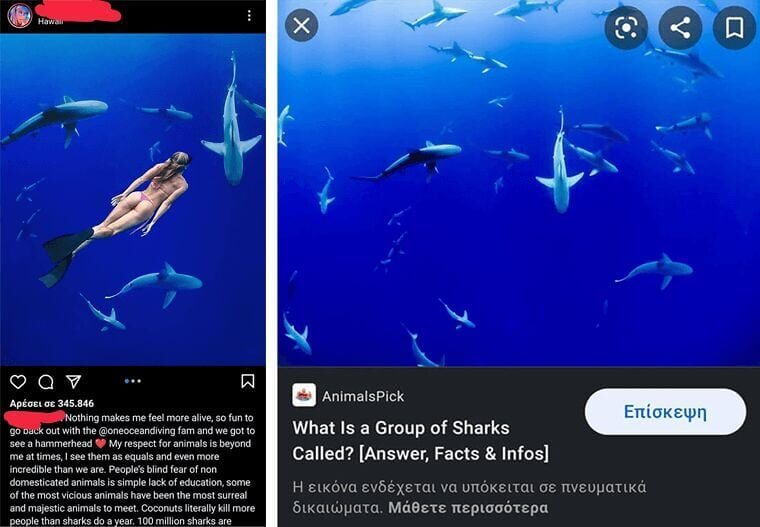Open the poster's profile picture avatar
This screenshot has width=760, height=527.
point(19,16)
